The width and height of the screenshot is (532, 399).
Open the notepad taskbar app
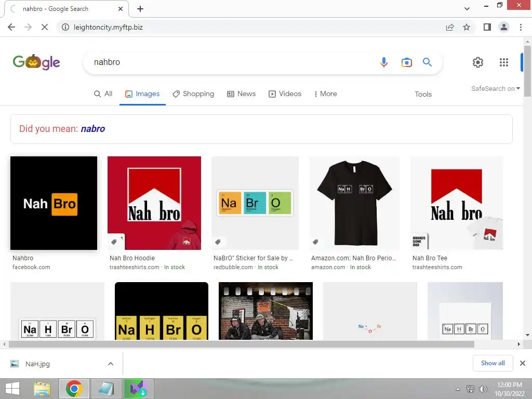pos(106,389)
